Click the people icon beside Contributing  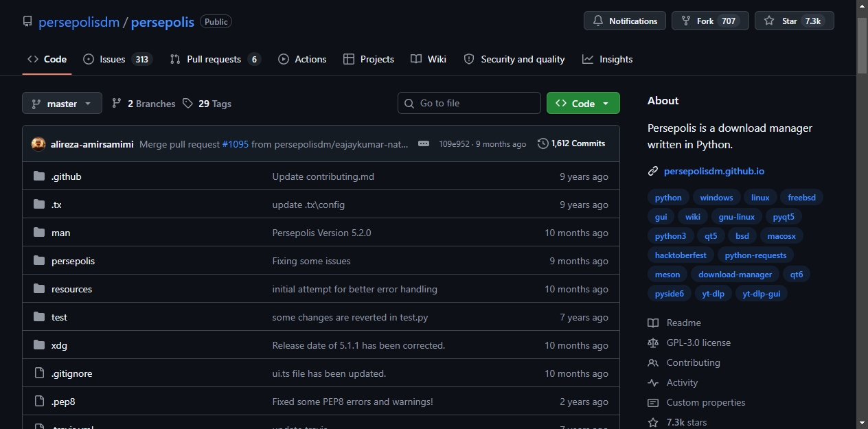(x=653, y=362)
